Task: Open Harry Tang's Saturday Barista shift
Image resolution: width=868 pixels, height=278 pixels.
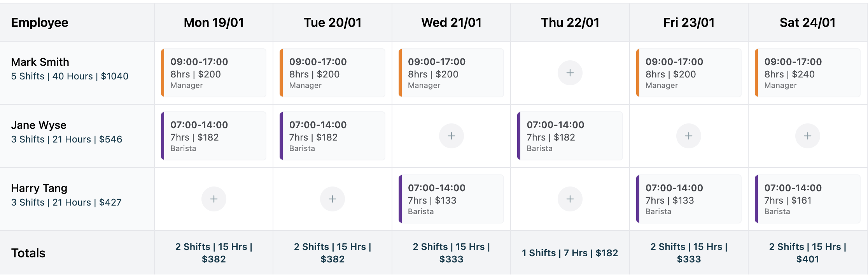Action: tap(807, 199)
